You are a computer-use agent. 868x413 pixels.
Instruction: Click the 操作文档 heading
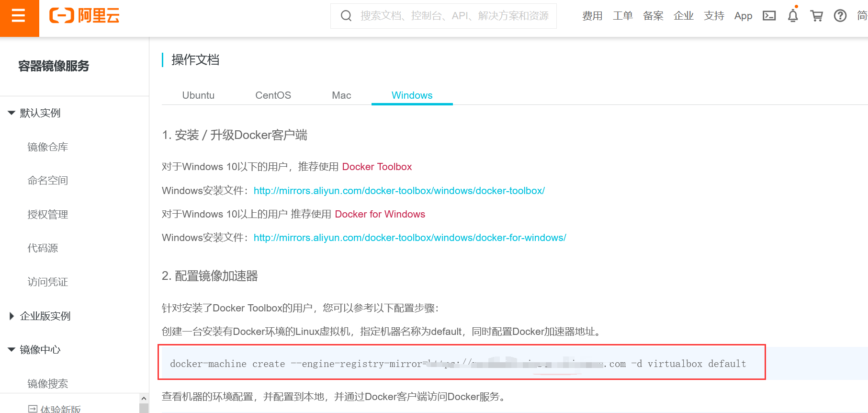195,60
